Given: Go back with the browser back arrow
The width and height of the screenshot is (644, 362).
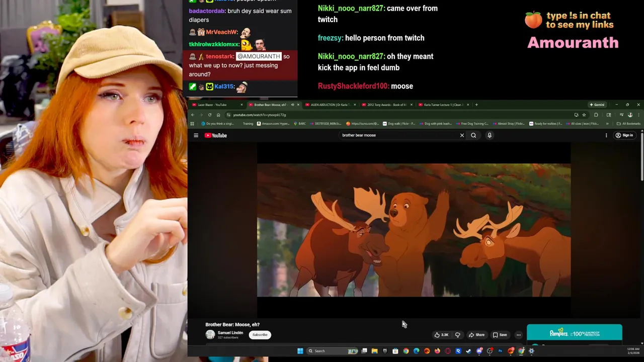Looking at the screenshot, I should coord(193,115).
